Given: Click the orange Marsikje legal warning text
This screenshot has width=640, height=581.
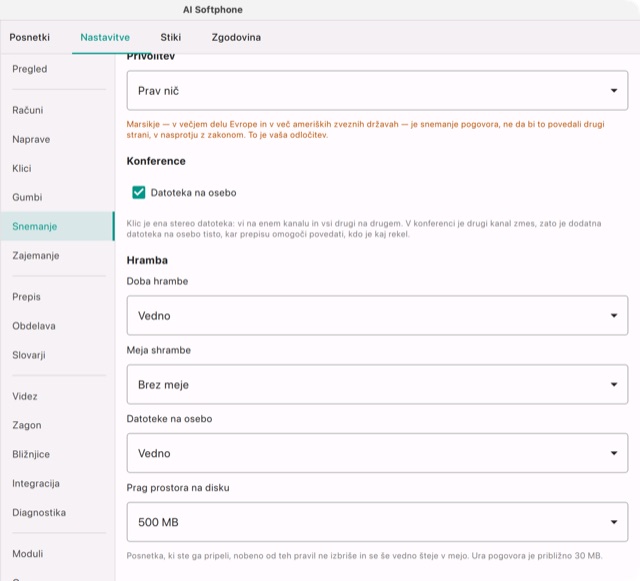Looking at the screenshot, I should click(365, 129).
